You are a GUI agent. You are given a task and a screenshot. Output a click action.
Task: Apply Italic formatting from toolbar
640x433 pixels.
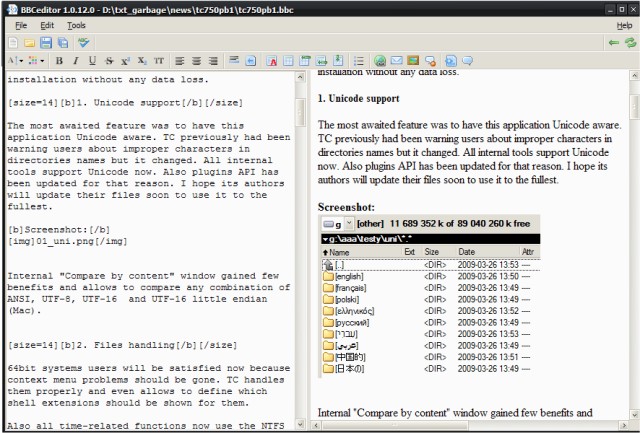[76, 61]
